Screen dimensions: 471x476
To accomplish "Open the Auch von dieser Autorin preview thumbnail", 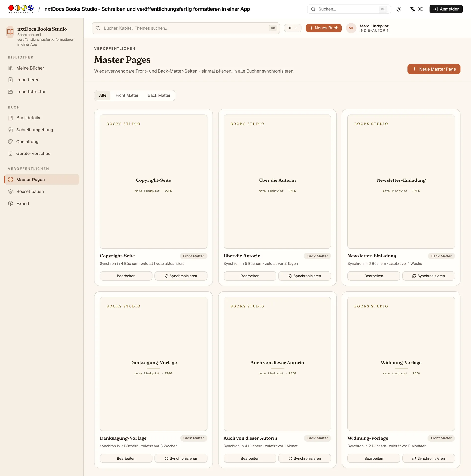I will point(277,364).
